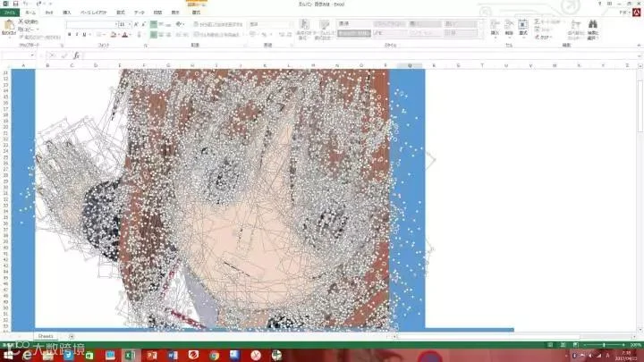Cancel formula entry X button
Image resolution: width=644 pixels, height=362 pixels.
[x=52, y=55]
